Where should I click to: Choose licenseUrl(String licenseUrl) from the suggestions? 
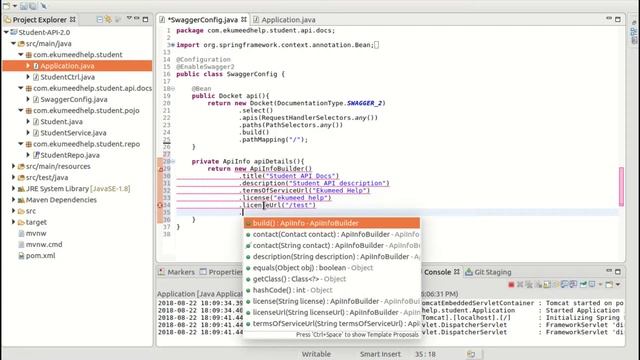pos(331,312)
